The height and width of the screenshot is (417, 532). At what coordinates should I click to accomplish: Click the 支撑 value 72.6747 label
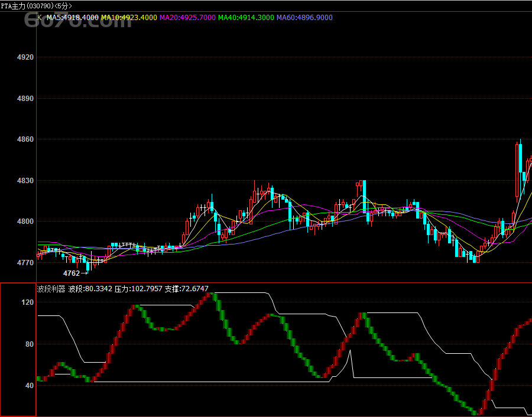(186, 289)
